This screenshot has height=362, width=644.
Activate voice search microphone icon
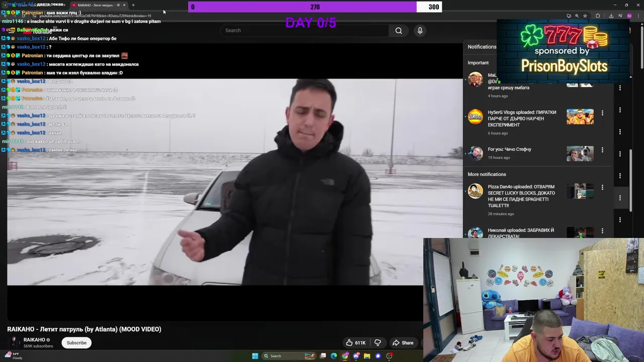tap(420, 31)
